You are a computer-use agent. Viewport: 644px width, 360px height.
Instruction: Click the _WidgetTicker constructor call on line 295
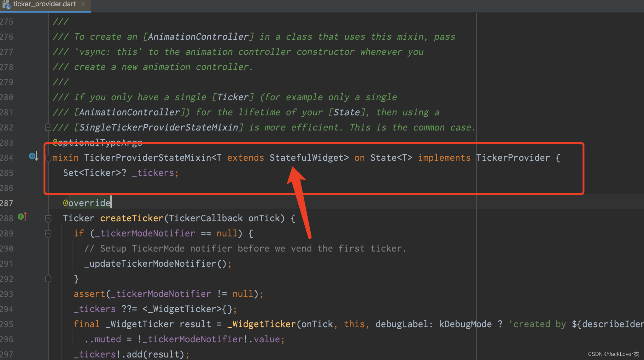click(x=261, y=324)
